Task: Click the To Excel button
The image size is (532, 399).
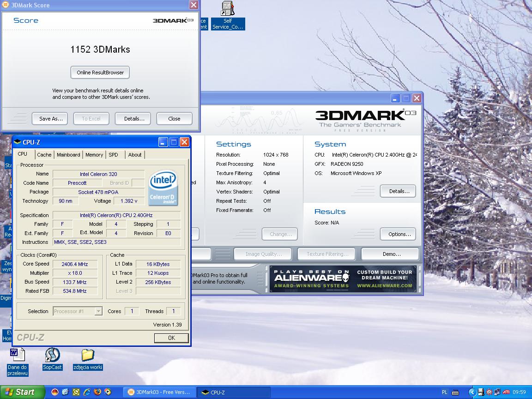Action: click(91, 119)
